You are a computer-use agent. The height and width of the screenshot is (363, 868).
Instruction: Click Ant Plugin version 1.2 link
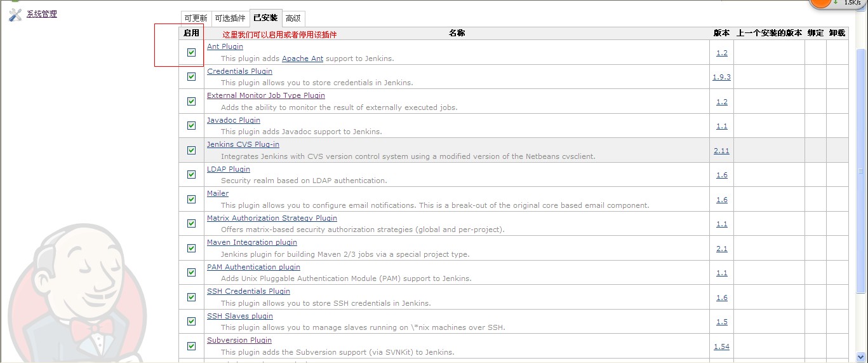722,53
